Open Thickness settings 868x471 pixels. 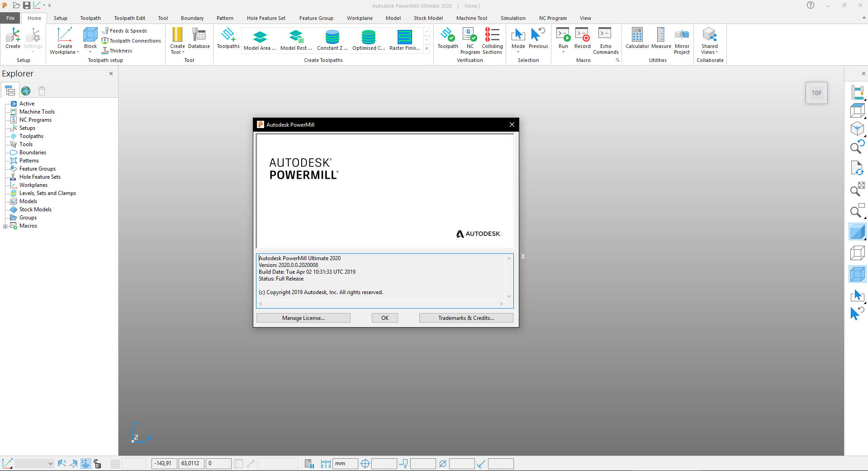(117, 51)
